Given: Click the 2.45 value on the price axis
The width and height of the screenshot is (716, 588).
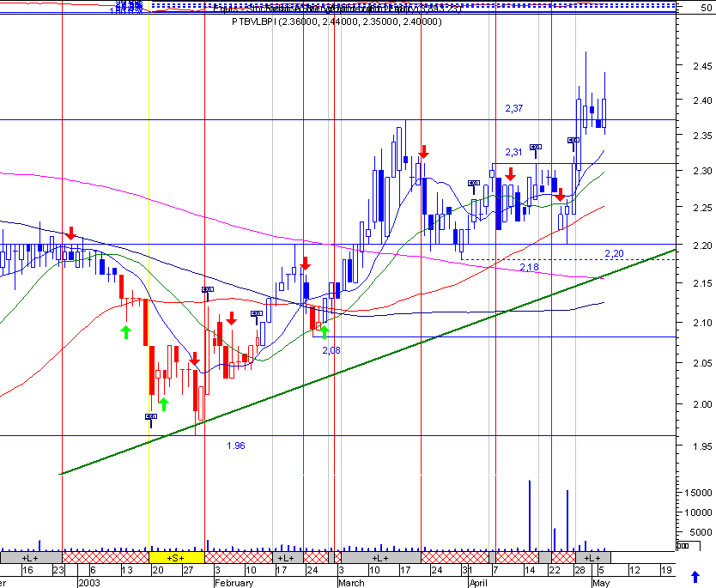Looking at the screenshot, I should [702, 66].
